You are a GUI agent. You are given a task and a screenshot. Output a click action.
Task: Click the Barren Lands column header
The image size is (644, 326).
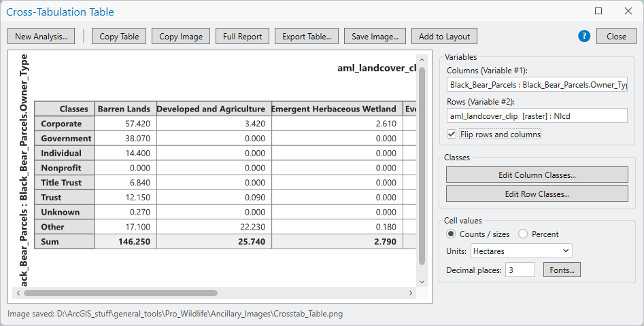pyautogui.click(x=125, y=109)
